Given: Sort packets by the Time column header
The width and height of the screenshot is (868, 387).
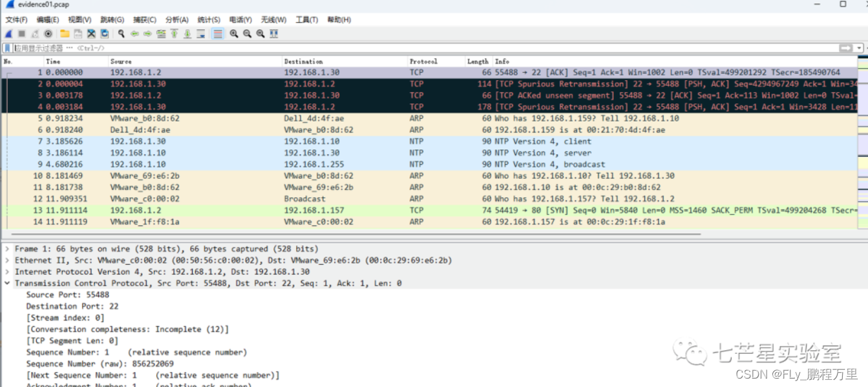Looking at the screenshot, I should (76, 61).
